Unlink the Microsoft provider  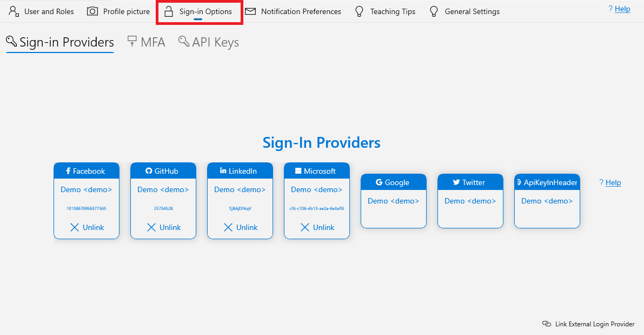click(x=317, y=227)
